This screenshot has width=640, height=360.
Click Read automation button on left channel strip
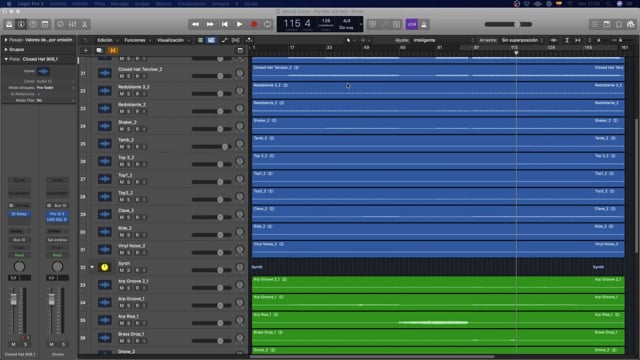[19, 255]
